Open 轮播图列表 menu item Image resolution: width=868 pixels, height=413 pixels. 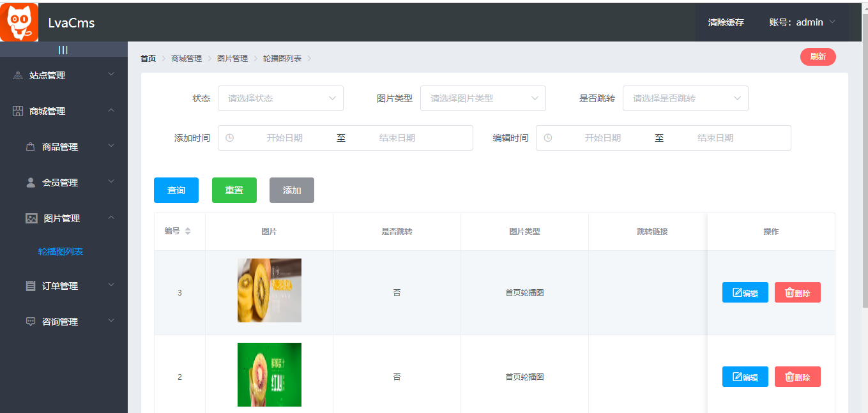click(61, 252)
